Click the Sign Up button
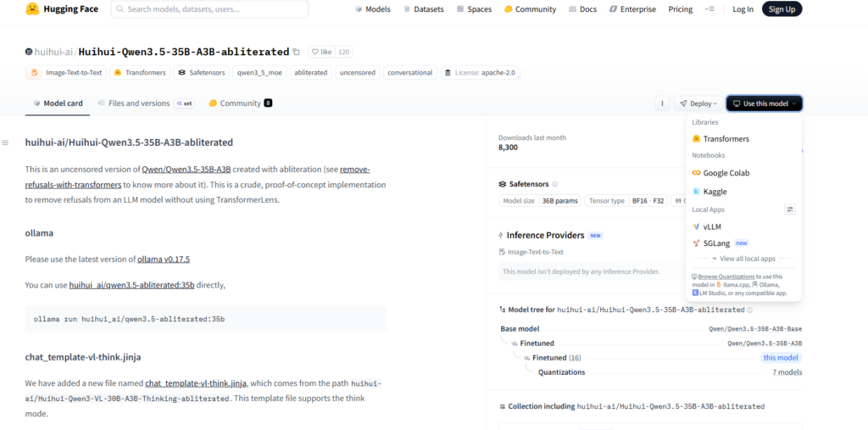Screen dimensions: 868x430 point(782,9)
